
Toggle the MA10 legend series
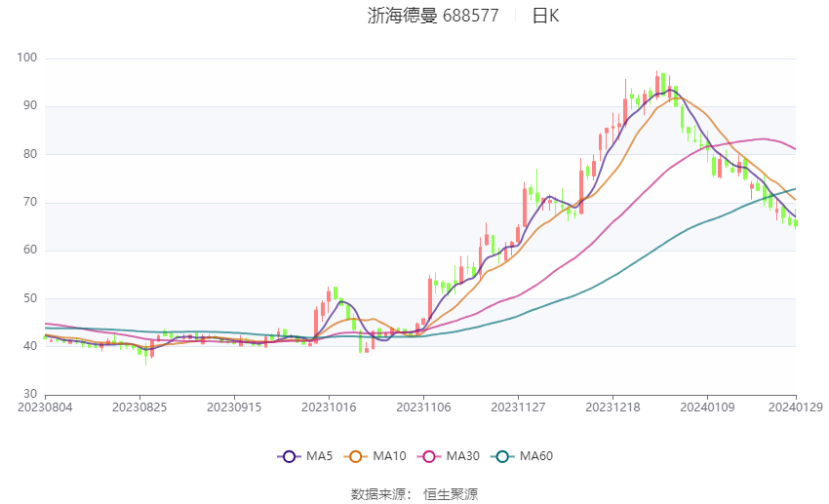(x=375, y=456)
